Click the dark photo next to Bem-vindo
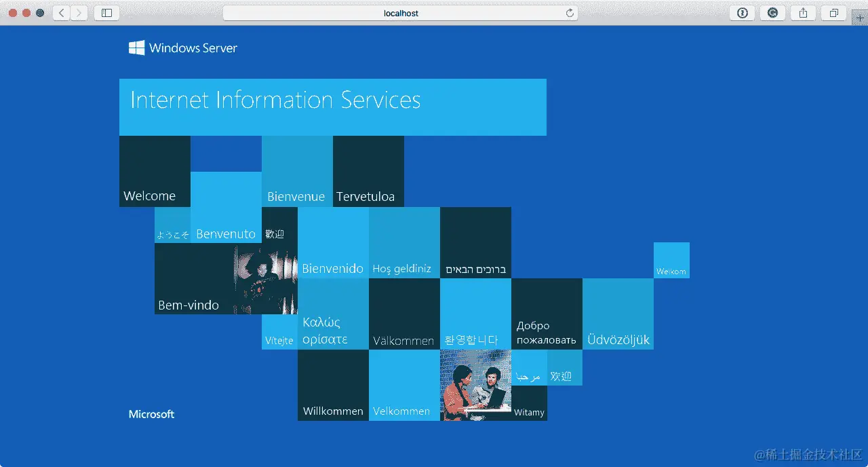Viewport: 868px width, 467px height. tap(267, 279)
